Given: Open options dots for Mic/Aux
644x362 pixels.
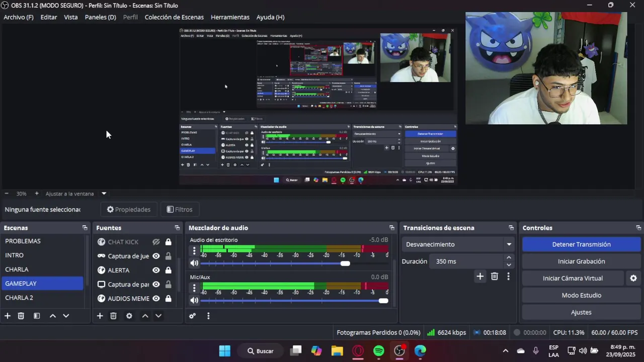Looking at the screenshot, I should 194,288.
